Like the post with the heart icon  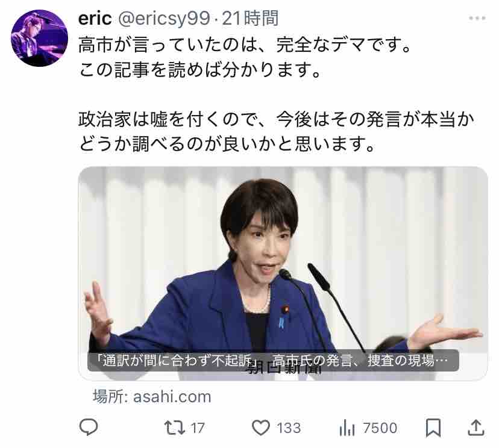click(x=261, y=428)
